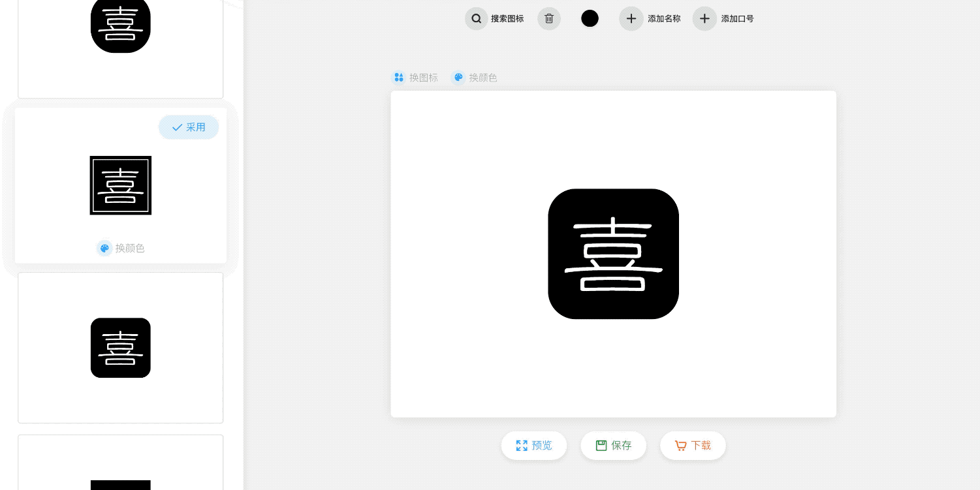Click 预览 to preview the logo

click(x=534, y=446)
